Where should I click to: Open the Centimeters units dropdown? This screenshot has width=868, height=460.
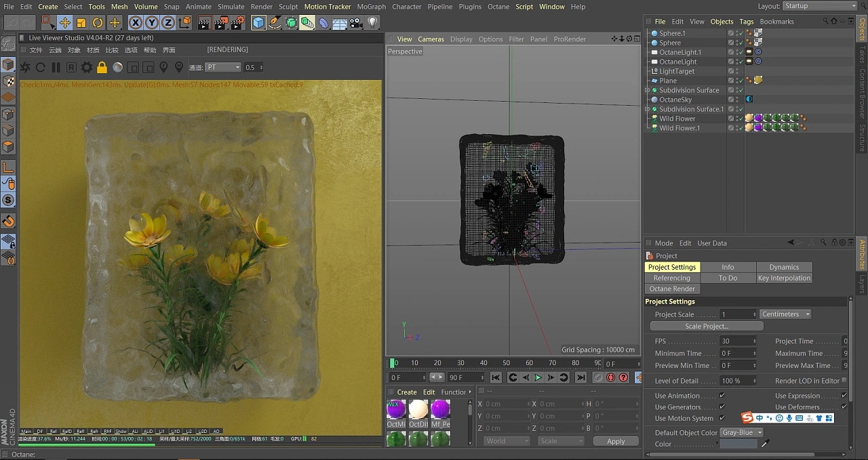[785, 314]
